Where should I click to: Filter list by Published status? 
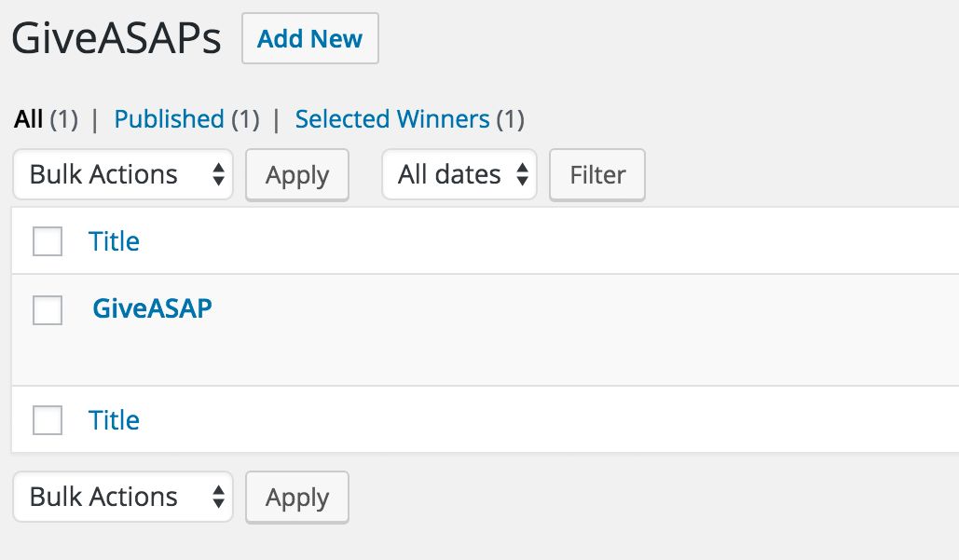point(169,119)
